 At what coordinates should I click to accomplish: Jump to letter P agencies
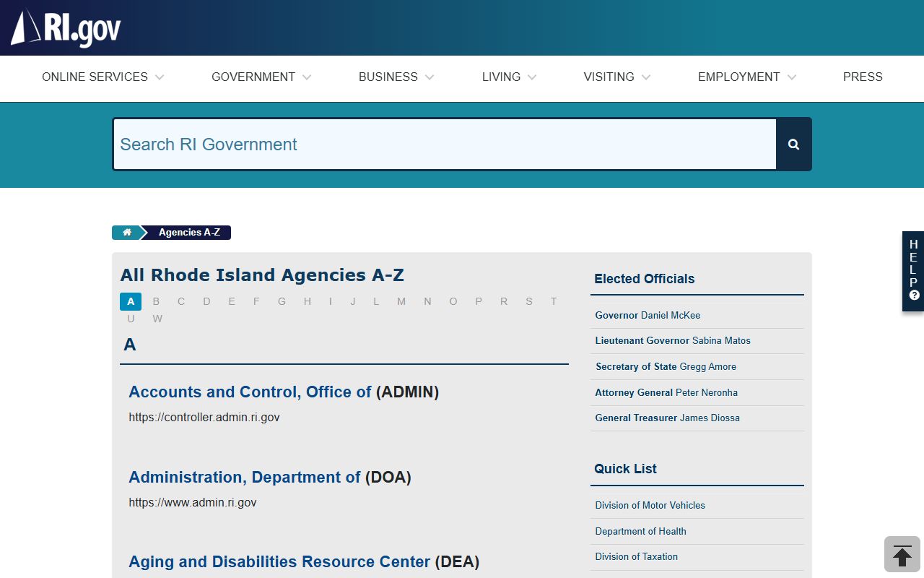tap(479, 301)
